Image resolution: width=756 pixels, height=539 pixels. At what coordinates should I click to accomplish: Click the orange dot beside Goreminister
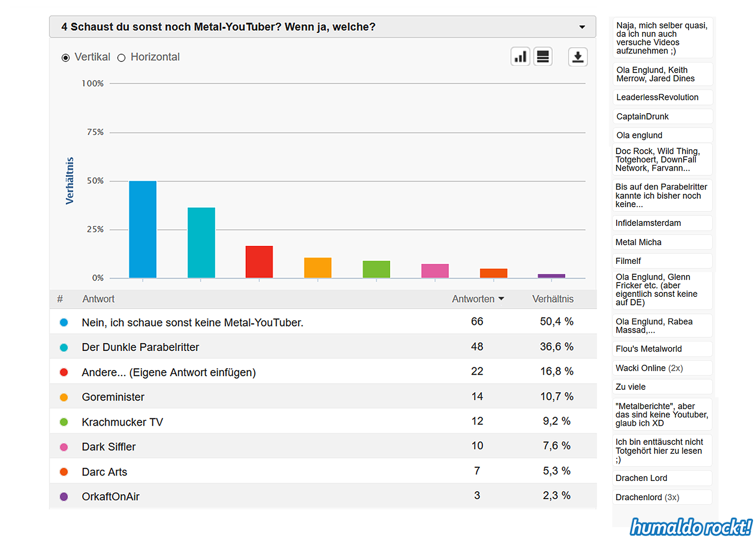(x=64, y=397)
